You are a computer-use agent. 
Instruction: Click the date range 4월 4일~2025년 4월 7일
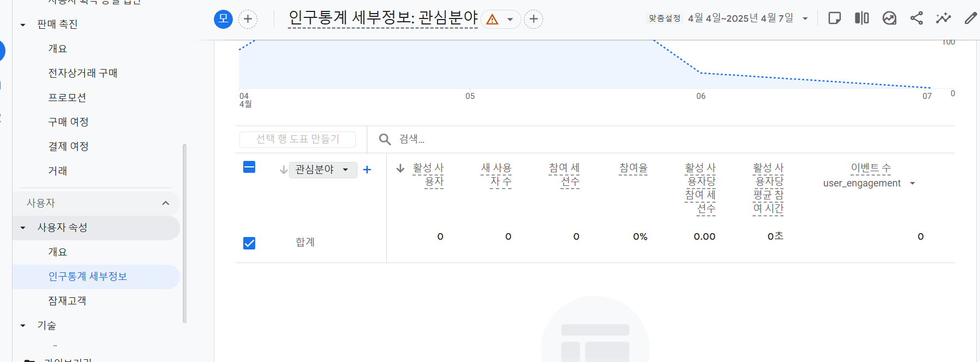pyautogui.click(x=741, y=18)
